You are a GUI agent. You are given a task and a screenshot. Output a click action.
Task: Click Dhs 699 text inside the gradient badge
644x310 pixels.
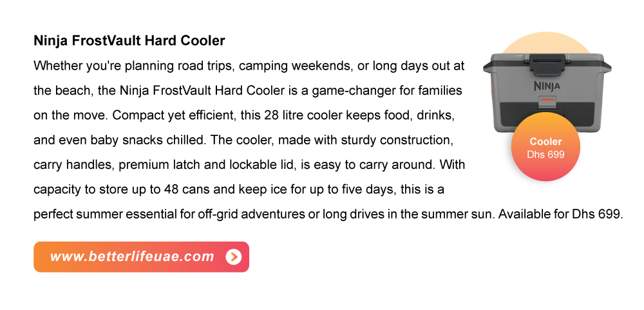click(545, 155)
